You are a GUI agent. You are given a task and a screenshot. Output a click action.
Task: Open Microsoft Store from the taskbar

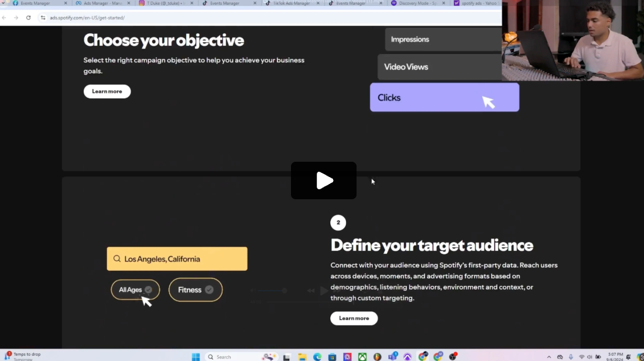(332, 357)
